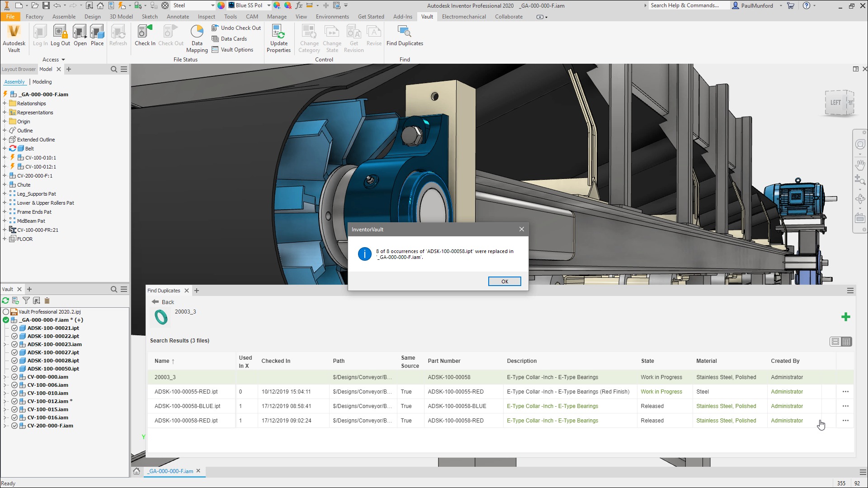
Task: Open more options for ADSK-100-00055-RED.ipt row
Action: pos(845,392)
